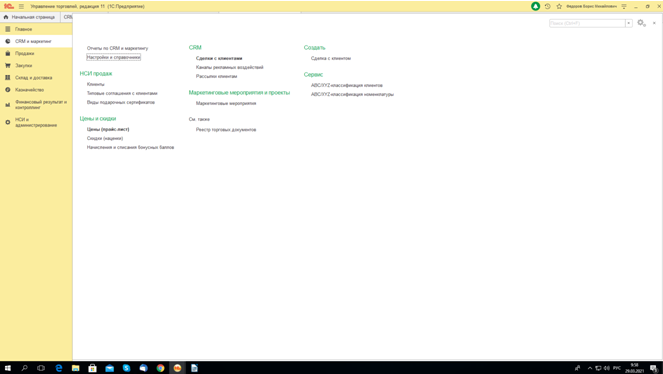
Task: Open the service and settings menu icon
Action: (624, 6)
